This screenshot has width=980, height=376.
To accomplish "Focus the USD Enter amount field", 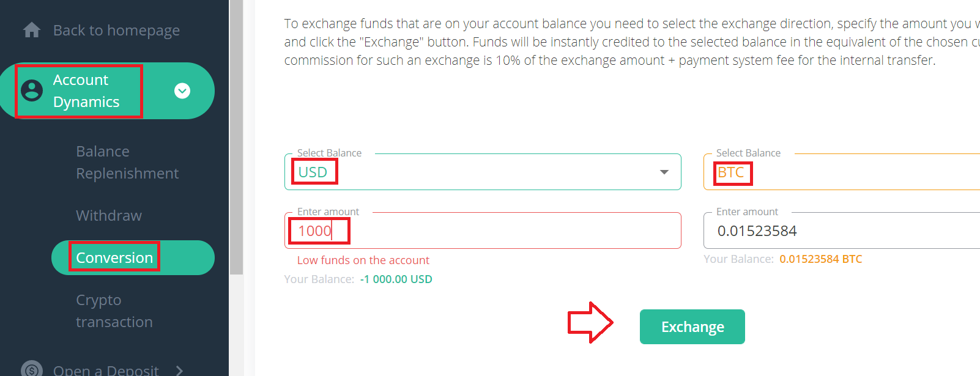I will click(x=483, y=230).
